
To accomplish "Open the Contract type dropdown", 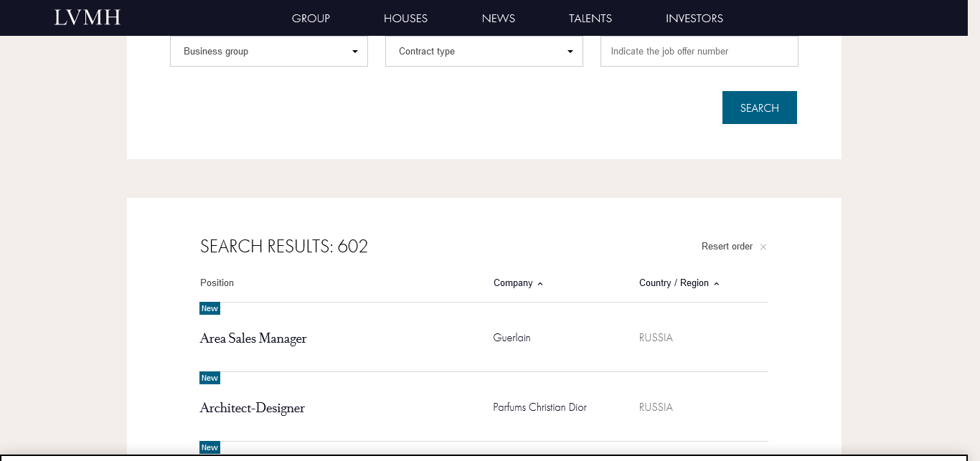I will (x=484, y=52).
